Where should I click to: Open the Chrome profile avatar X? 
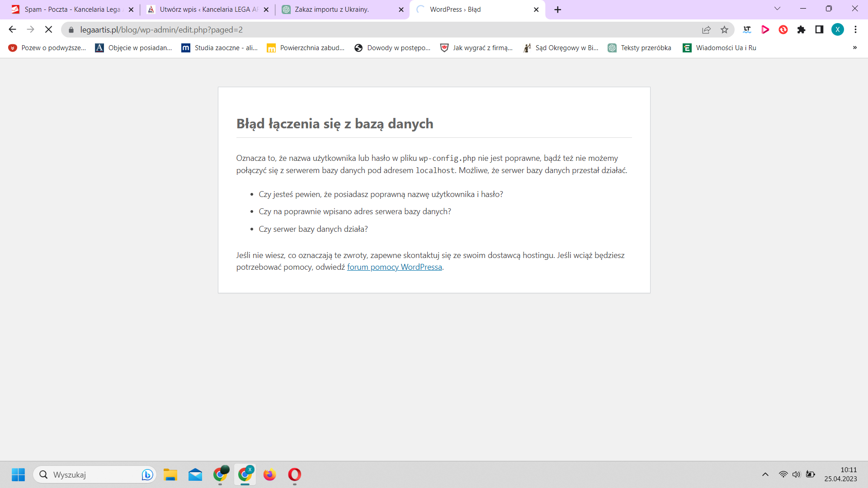tap(837, 30)
